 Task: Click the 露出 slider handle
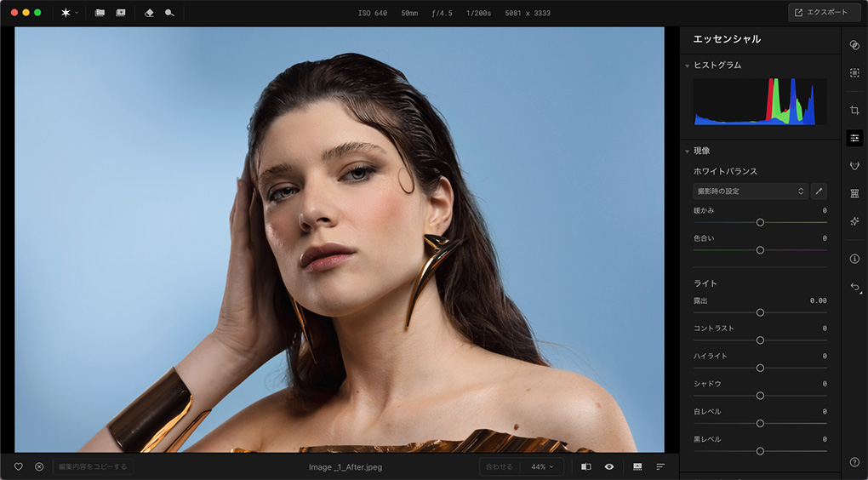tap(760, 313)
